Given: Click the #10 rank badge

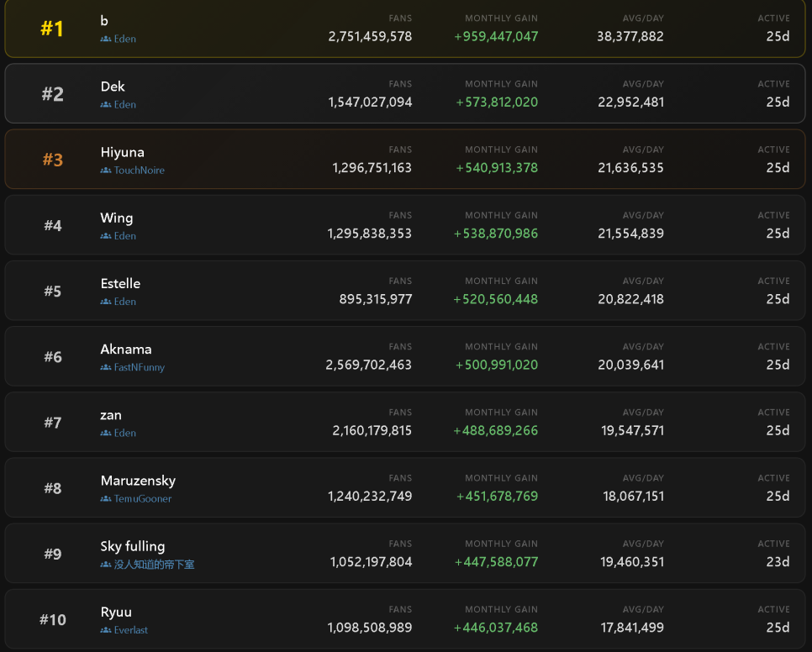Looking at the screenshot, I should [53, 620].
